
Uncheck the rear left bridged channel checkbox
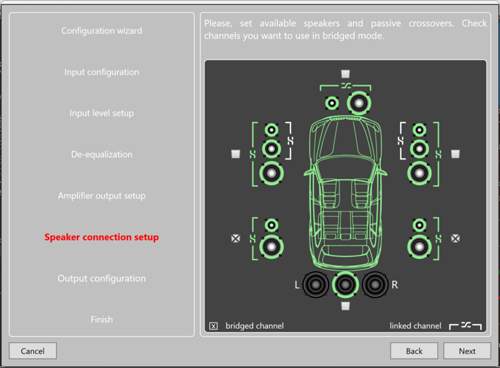pyautogui.click(x=236, y=238)
